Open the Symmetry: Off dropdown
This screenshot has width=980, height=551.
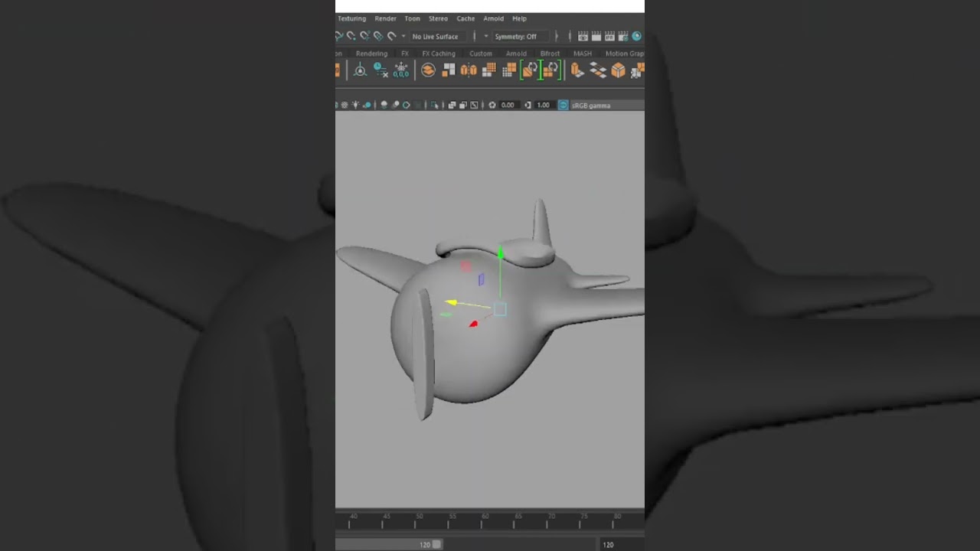tap(521, 36)
